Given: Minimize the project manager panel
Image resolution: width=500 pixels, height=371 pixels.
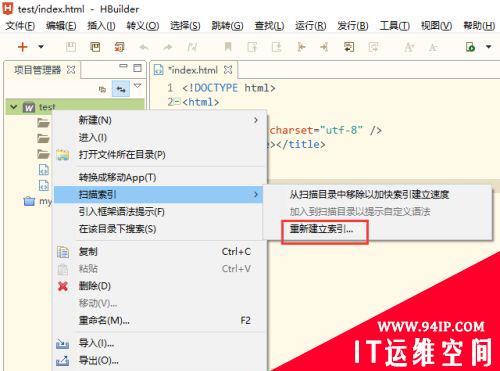Looking at the screenshot, I should [123, 66].
